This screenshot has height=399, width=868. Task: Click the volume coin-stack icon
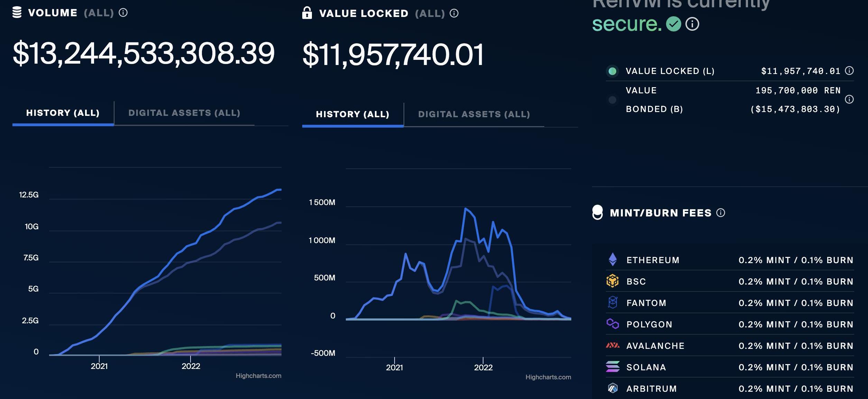click(x=17, y=12)
